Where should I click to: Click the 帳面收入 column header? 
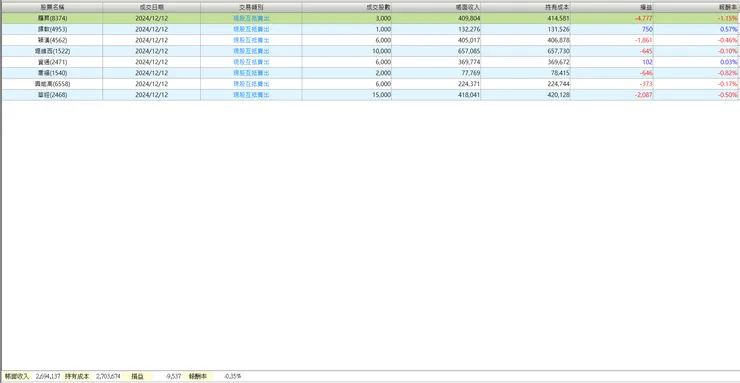point(437,8)
